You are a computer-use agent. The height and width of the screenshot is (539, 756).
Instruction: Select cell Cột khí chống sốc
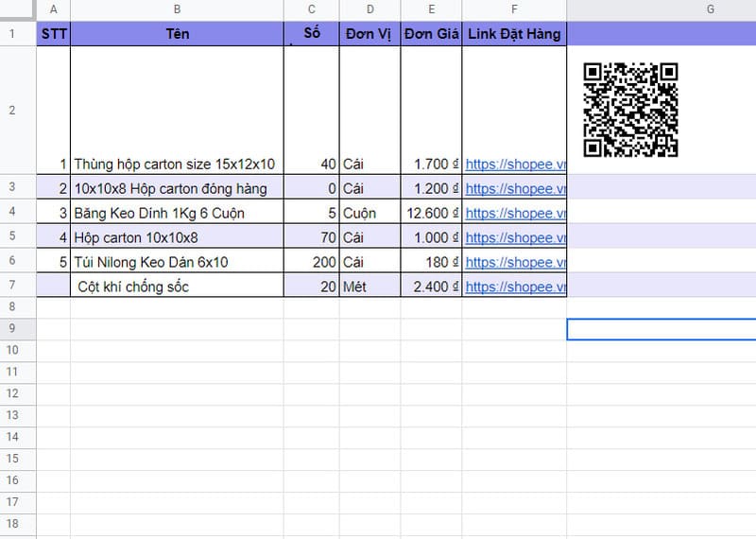(x=177, y=286)
